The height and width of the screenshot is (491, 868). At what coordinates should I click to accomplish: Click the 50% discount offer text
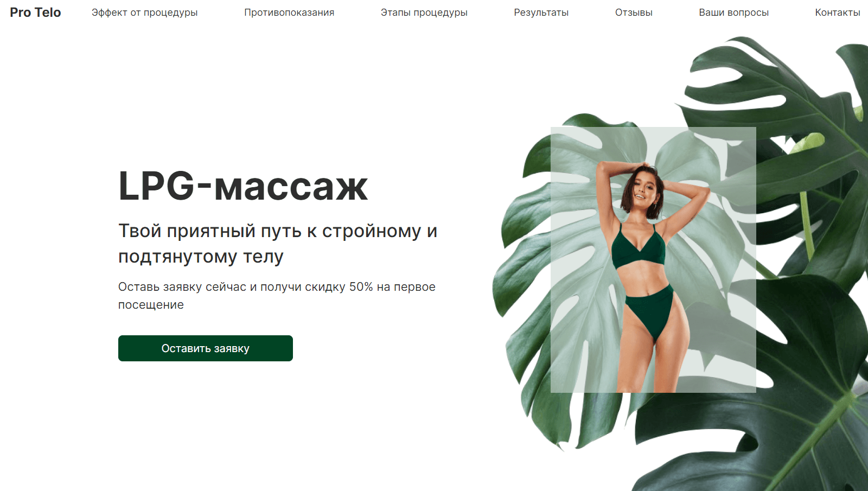coord(277,296)
